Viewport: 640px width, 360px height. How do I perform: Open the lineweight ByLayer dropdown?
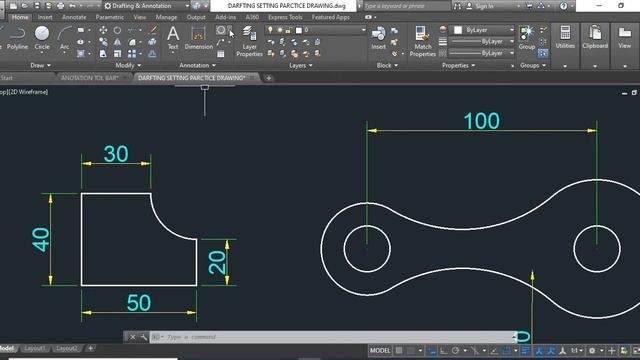click(482, 42)
